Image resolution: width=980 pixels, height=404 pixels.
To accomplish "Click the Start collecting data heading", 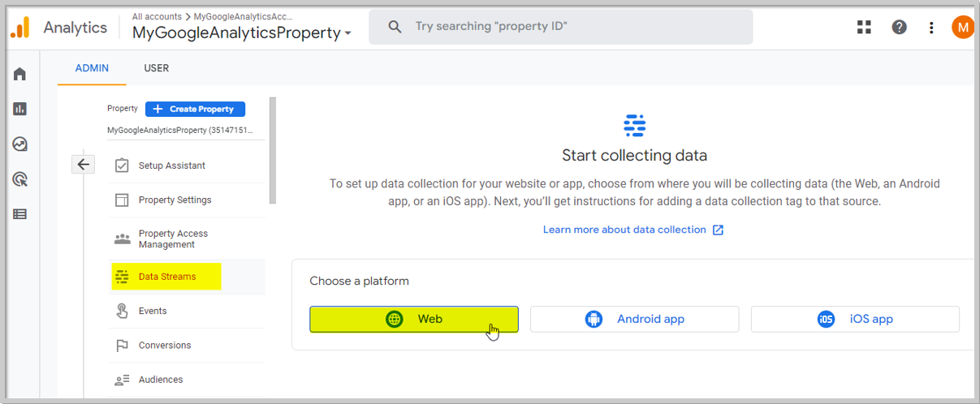I will point(634,155).
